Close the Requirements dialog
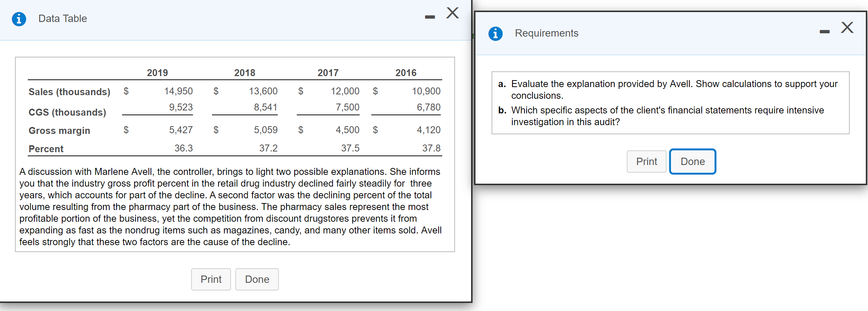 [x=847, y=27]
